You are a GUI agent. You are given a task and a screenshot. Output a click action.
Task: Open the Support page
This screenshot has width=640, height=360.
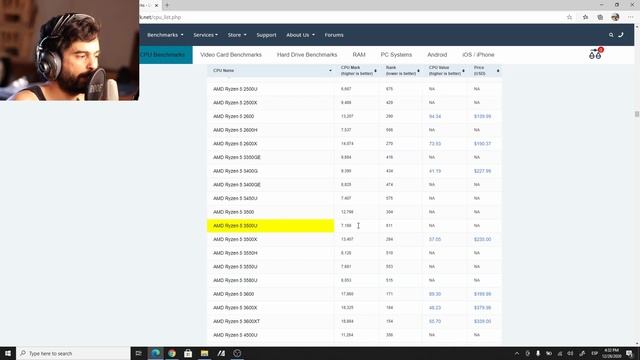tap(267, 35)
